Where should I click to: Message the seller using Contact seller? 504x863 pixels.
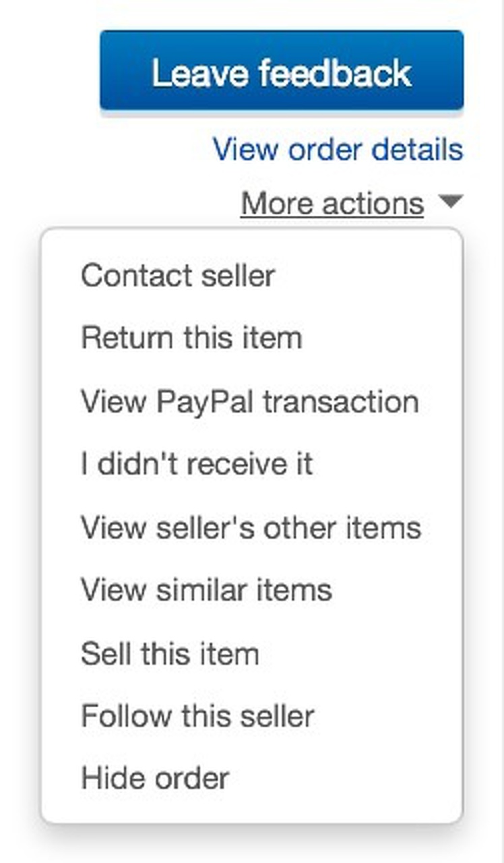(178, 276)
